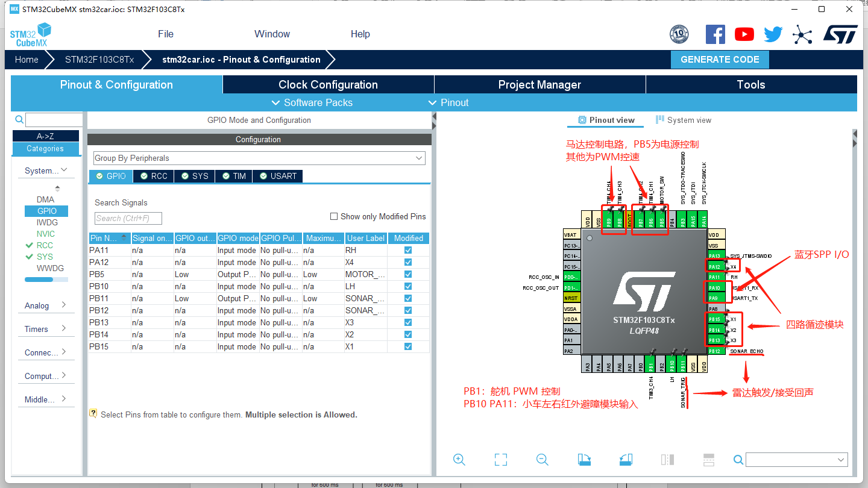The width and height of the screenshot is (868, 488).
Task: Expand the Middleware category
Action: point(46,399)
